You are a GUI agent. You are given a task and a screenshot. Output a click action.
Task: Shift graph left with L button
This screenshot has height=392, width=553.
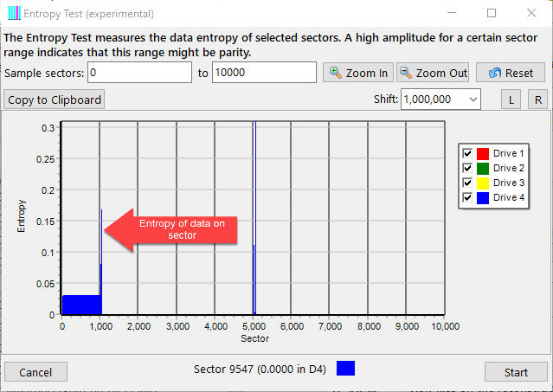[x=511, y=100]
